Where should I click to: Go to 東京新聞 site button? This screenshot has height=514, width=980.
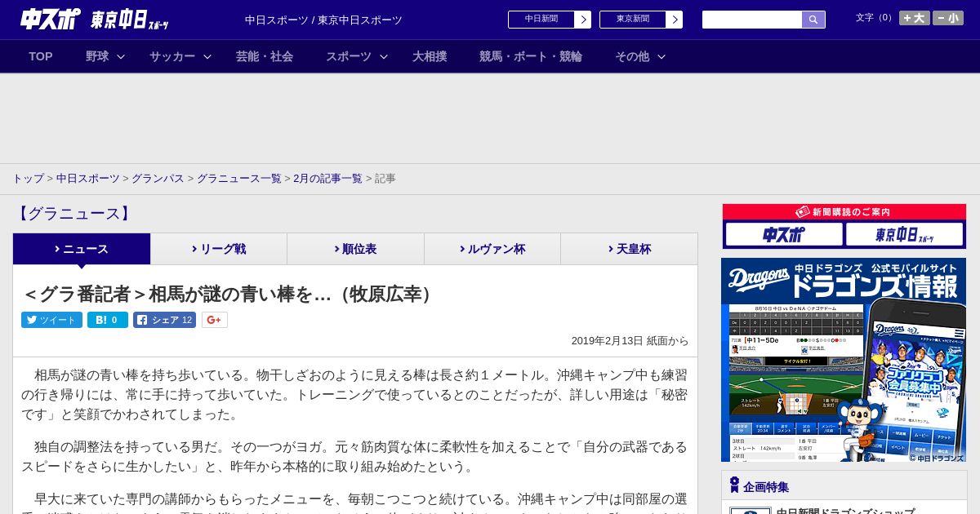pyautogui.click(x=633, y=20)
